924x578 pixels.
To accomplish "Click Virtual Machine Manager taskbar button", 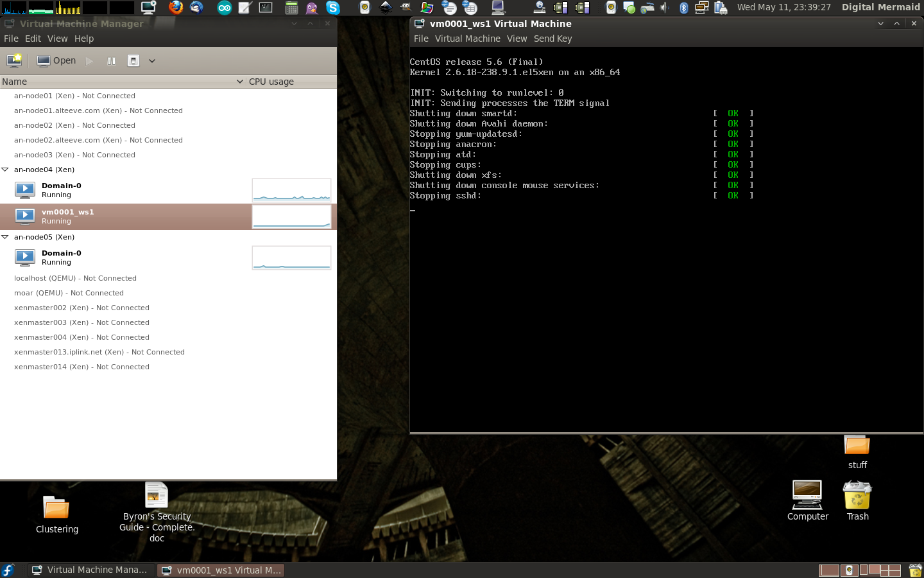I will coord(90,570).
